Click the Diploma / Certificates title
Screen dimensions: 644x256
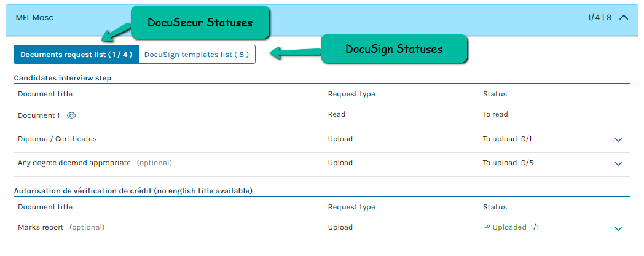pos(57,139)
